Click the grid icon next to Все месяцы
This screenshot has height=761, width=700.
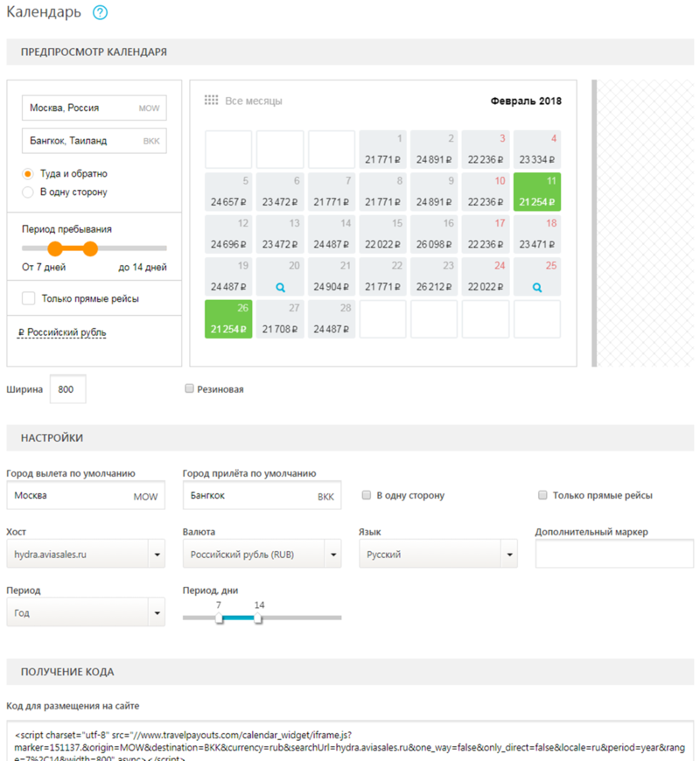(x=211, y=101)
